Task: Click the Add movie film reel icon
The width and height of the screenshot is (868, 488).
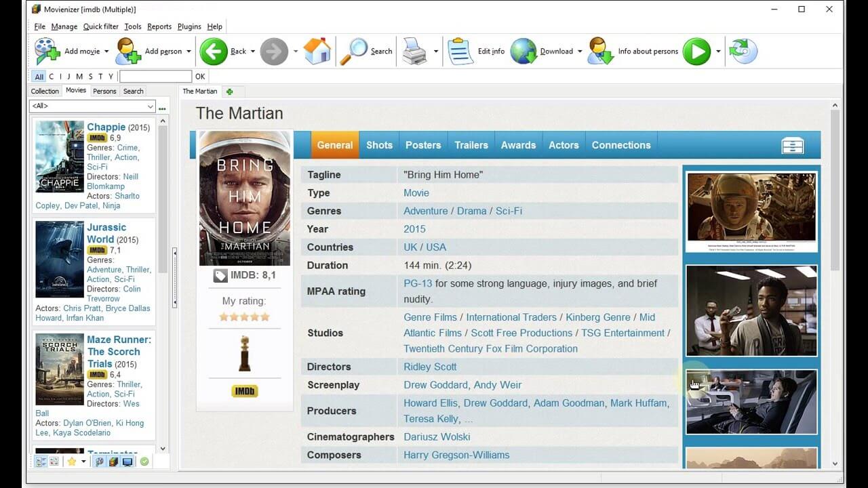Action: tap(47, 52)
